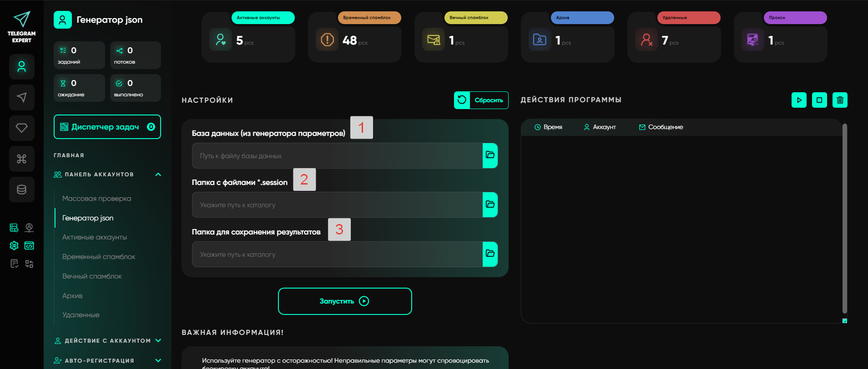
Task: Collapse the ПАНЕЛЬ АККАУНТОВ section
Action: [158, 175]
